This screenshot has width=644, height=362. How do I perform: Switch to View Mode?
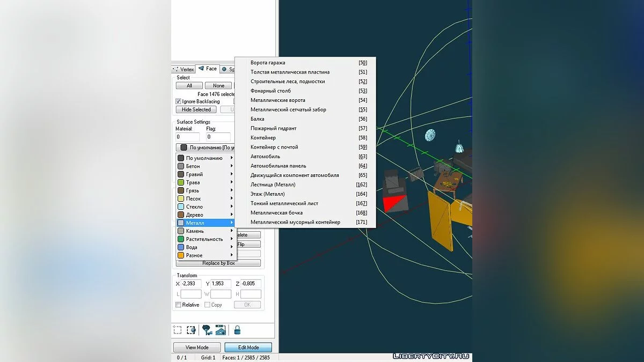coord(197,348)
